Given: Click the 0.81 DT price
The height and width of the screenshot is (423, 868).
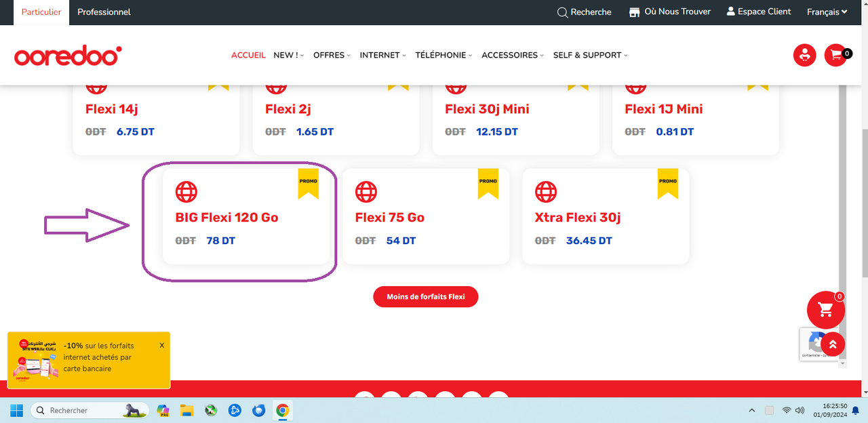Looking at the screenshot, I should 675,132.
